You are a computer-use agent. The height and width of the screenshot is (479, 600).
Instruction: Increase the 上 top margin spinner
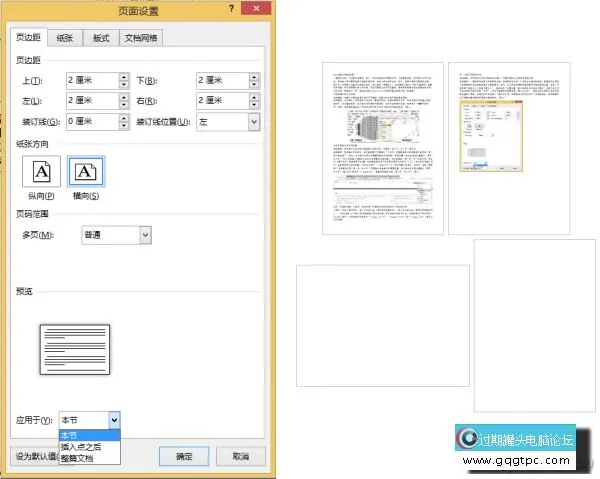pos(124,77)
